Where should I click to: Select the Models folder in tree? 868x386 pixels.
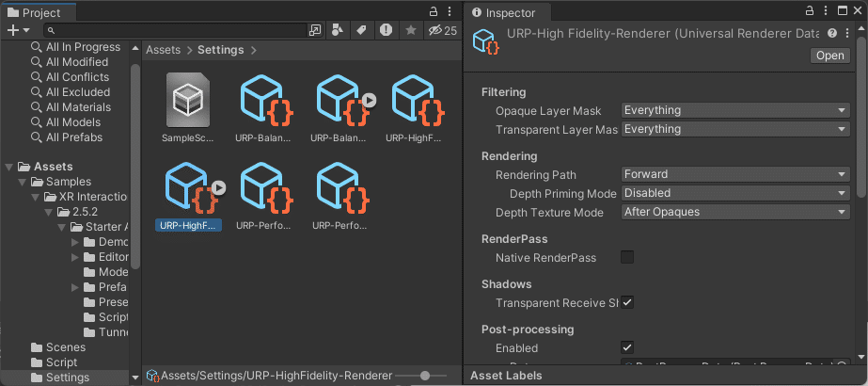[105, 272]
